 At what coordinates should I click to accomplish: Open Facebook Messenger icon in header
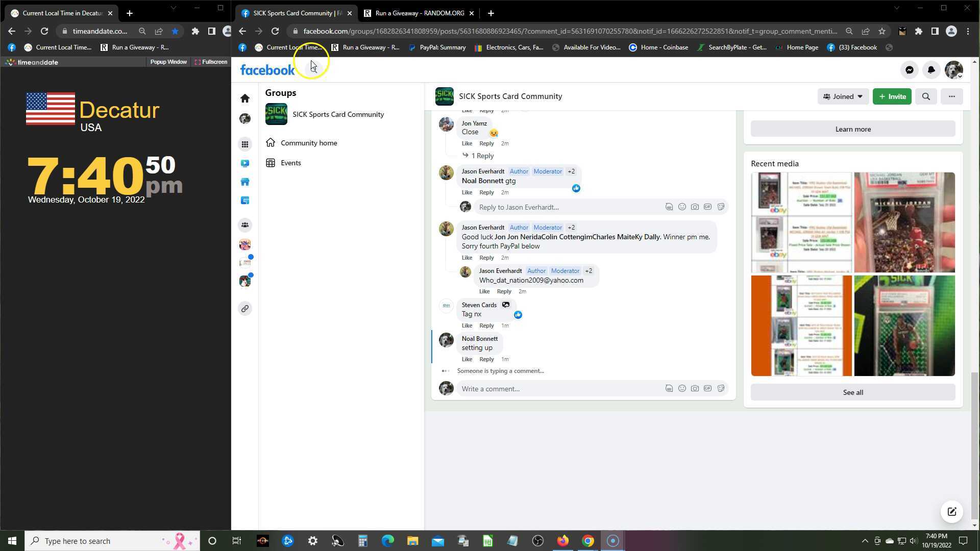tap(909, 70)
